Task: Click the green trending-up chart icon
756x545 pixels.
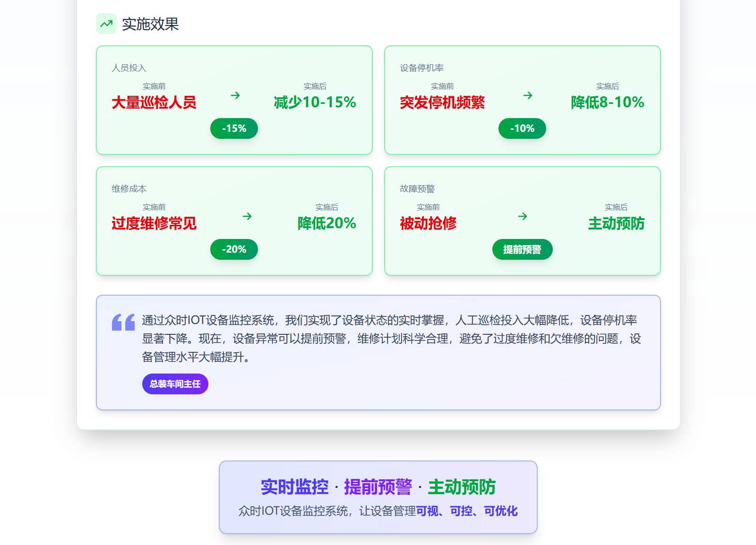Action: 106,24
